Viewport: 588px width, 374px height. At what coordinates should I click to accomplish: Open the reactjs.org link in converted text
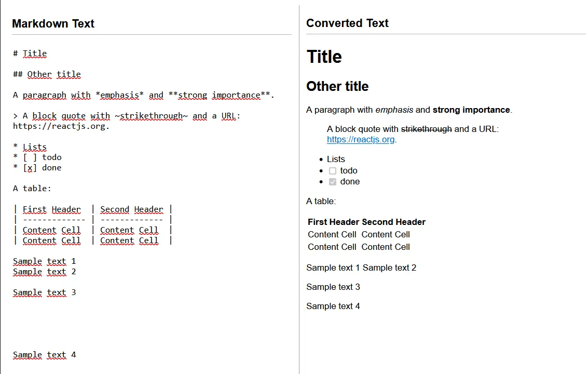point(360,139)
